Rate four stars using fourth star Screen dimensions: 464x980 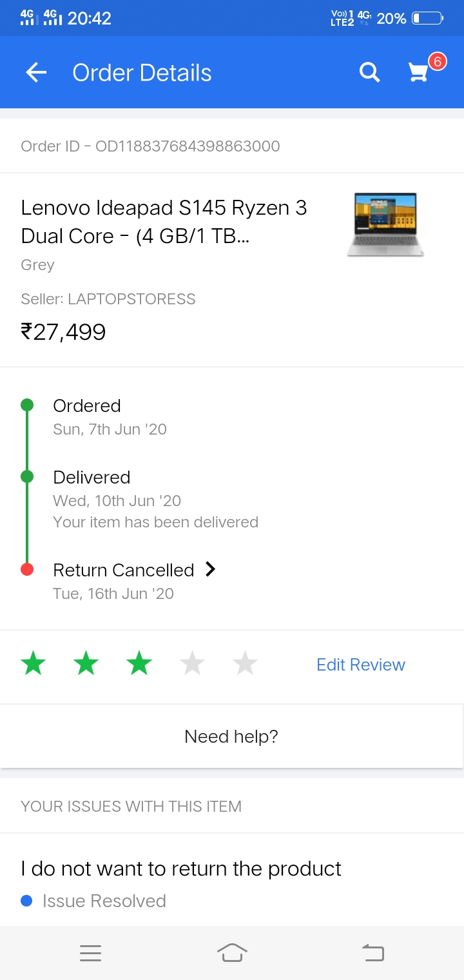click(x=192, y=663)
